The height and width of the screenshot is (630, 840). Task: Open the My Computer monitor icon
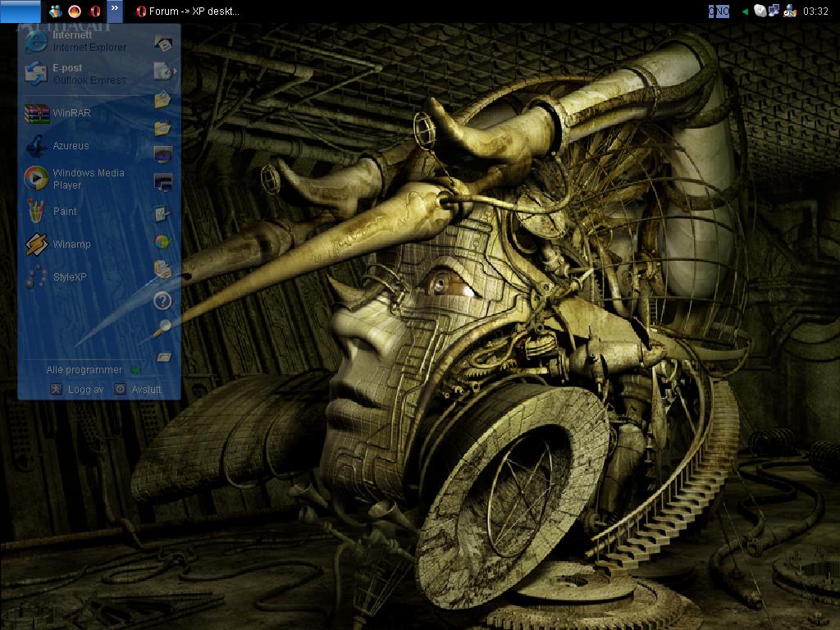pos(163,154)
